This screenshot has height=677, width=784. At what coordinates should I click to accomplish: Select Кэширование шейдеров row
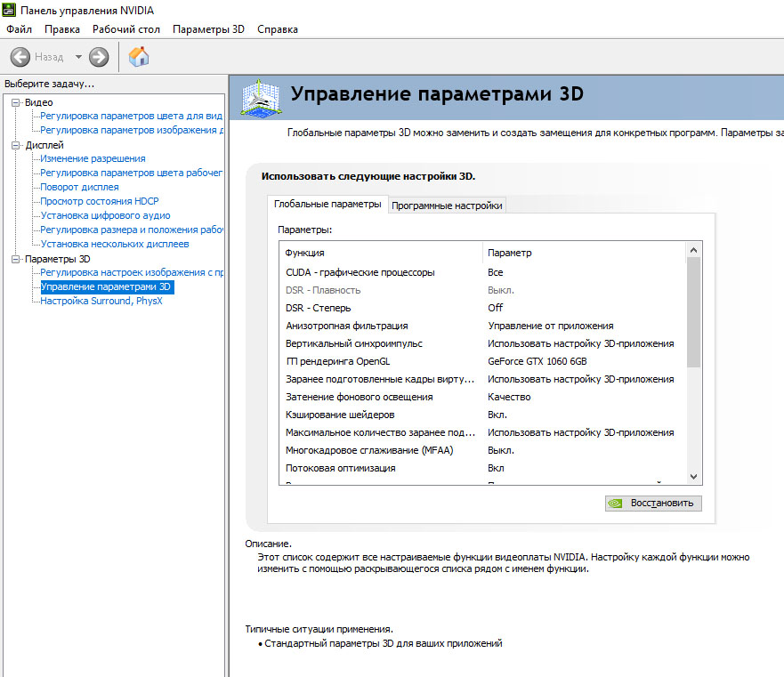(x=482, y=415)
